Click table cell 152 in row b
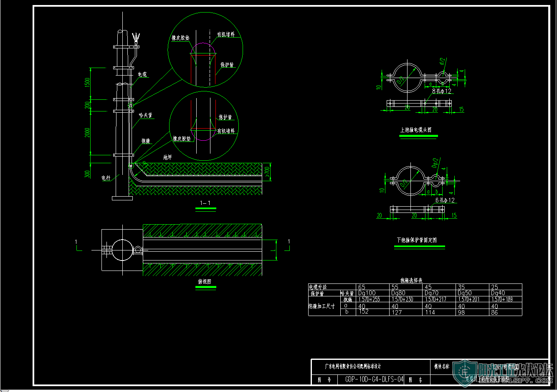This screenshot has height=392, width=557. 364,312
